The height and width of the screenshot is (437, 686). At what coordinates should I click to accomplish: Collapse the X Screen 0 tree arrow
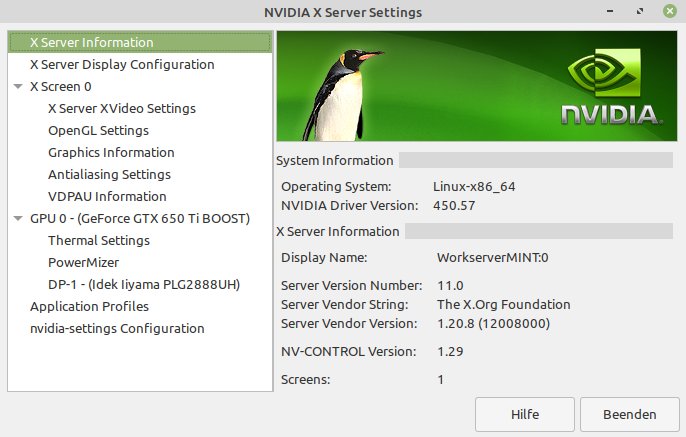tap(18, 87)
